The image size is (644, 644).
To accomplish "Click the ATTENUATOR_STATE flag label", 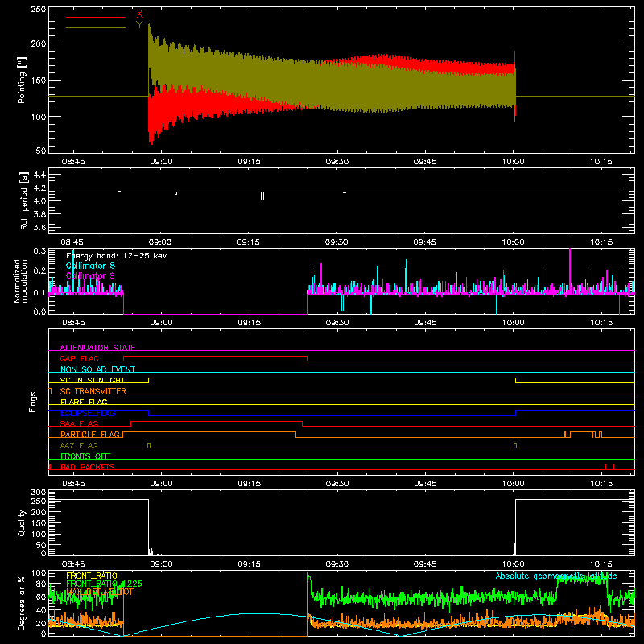I will click(x=97, y=348).
